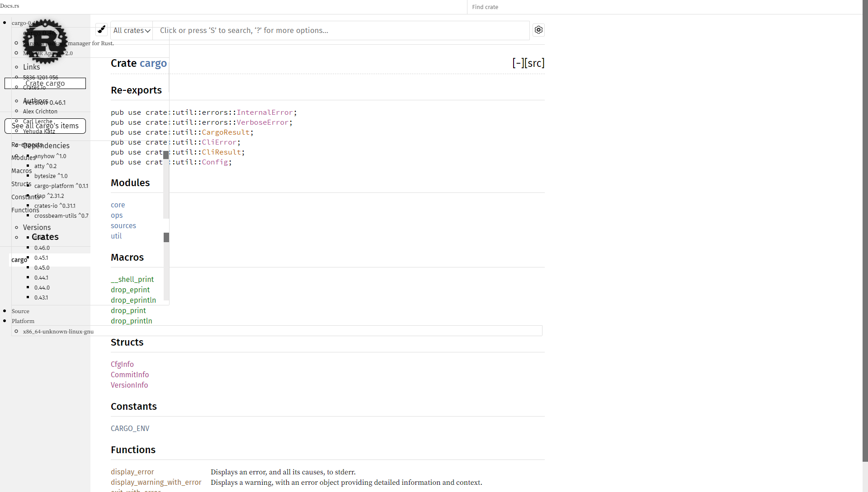Open the sources module
868x492 pixels.
click(123, 225)
